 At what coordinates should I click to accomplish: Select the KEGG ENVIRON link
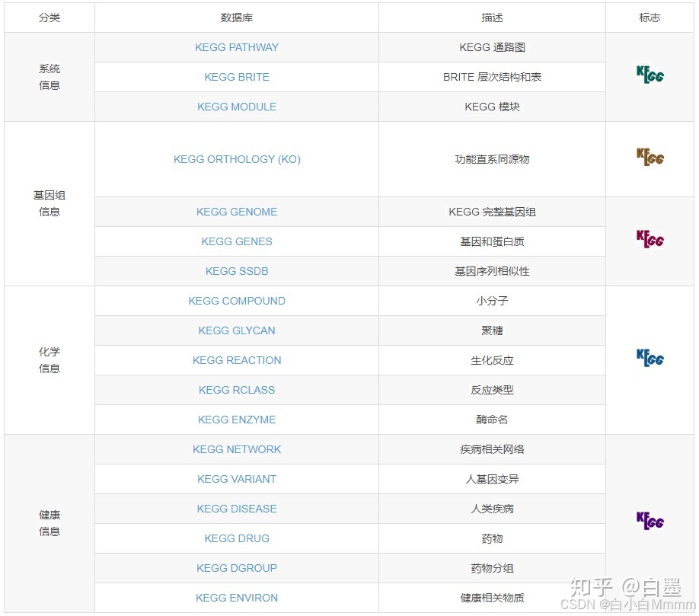(x=237, y=598)
